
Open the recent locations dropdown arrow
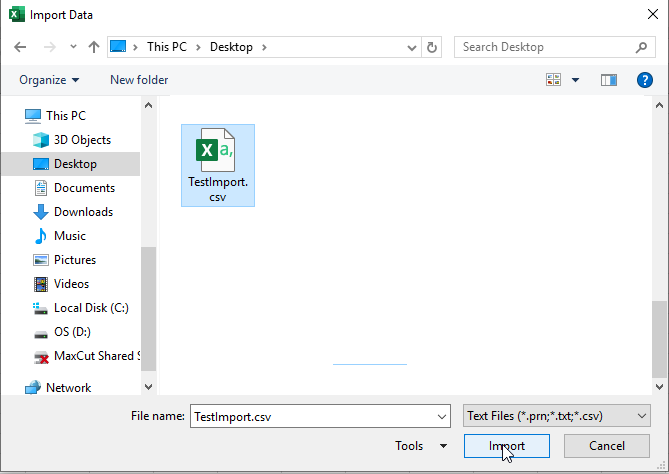73,47
